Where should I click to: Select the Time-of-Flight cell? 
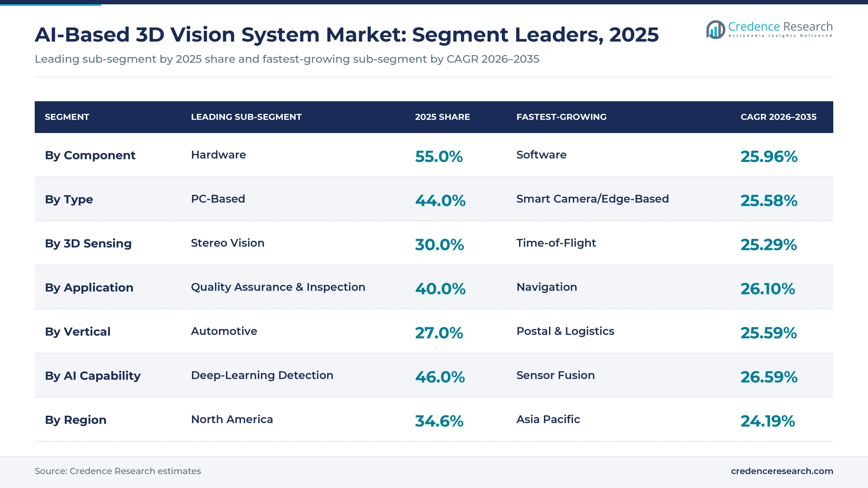(556, 243)
